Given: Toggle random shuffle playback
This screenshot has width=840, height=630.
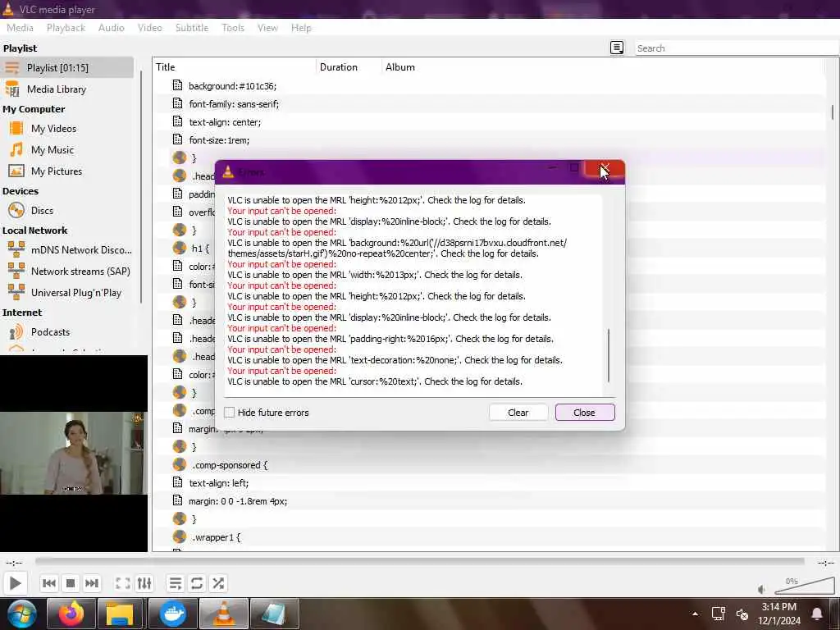Looking at the screenshot, I should click(x=218, y=583).
